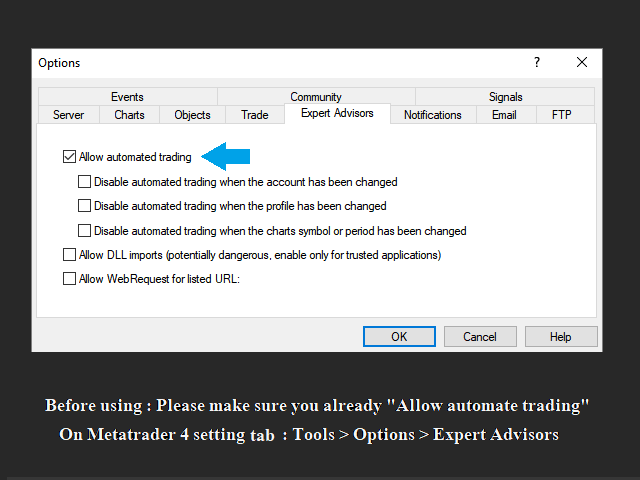Select the Objects tab
The image size is (640, 480).
coord(192,115)
